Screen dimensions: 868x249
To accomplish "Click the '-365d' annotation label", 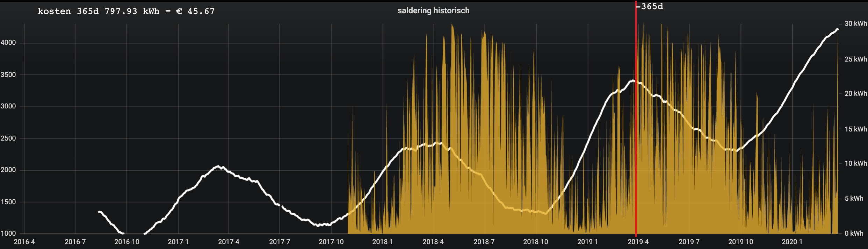I will tap(650, 6).
